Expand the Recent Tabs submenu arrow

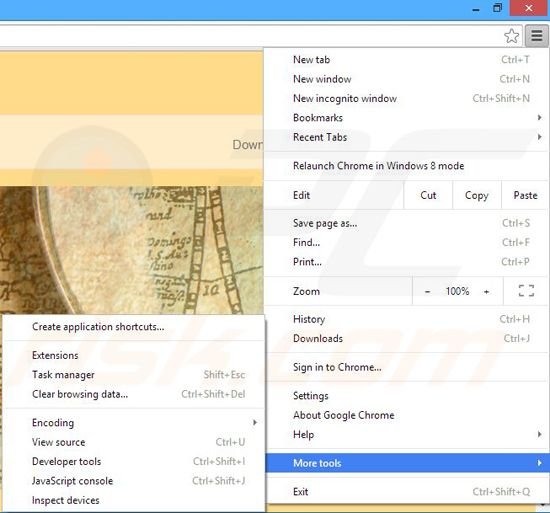(x=539, y=137)
